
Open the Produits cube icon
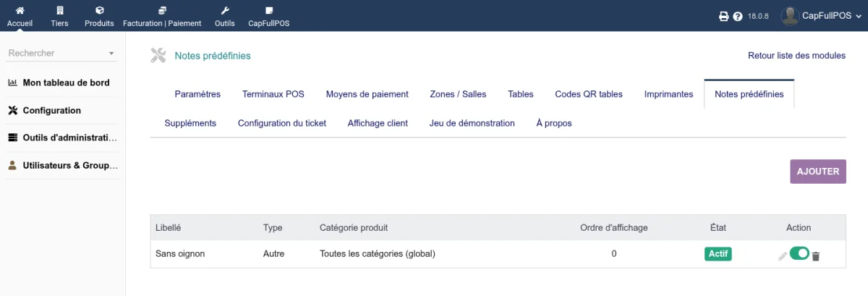(x=99, y=11)
